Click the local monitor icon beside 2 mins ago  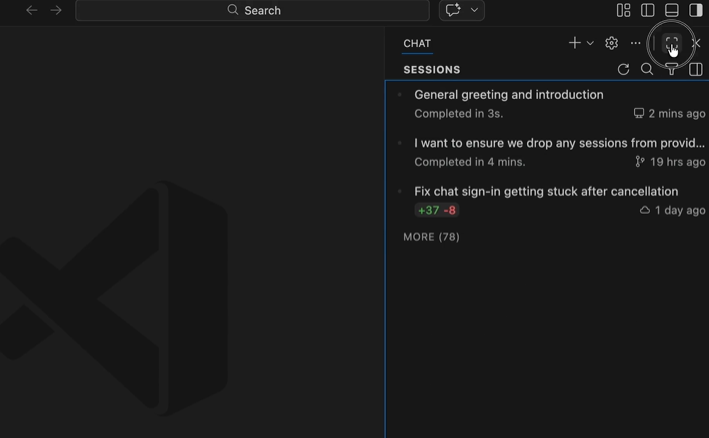pyautogui.click(x=638, y=113)
